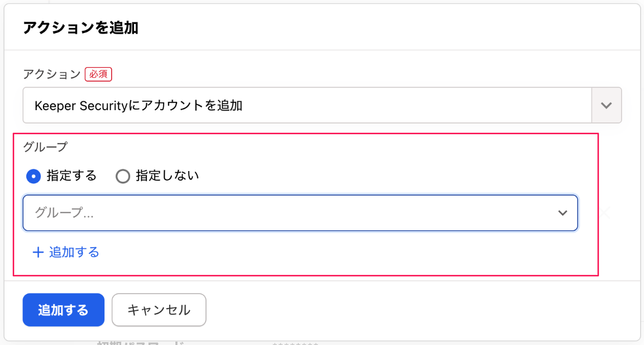Click the アクションを追加 dialog title
Screen dimensions: 644x345
(80, 28)
